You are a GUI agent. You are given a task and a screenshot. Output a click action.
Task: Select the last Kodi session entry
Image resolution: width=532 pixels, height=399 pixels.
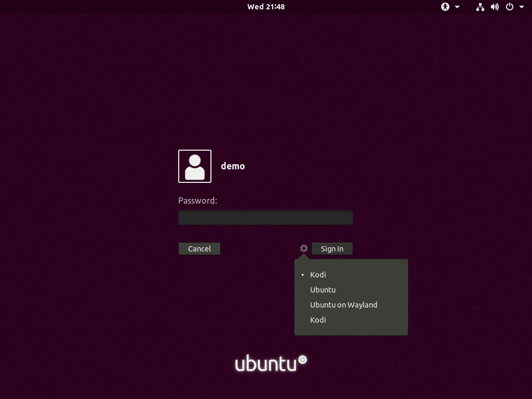(351, 320)
